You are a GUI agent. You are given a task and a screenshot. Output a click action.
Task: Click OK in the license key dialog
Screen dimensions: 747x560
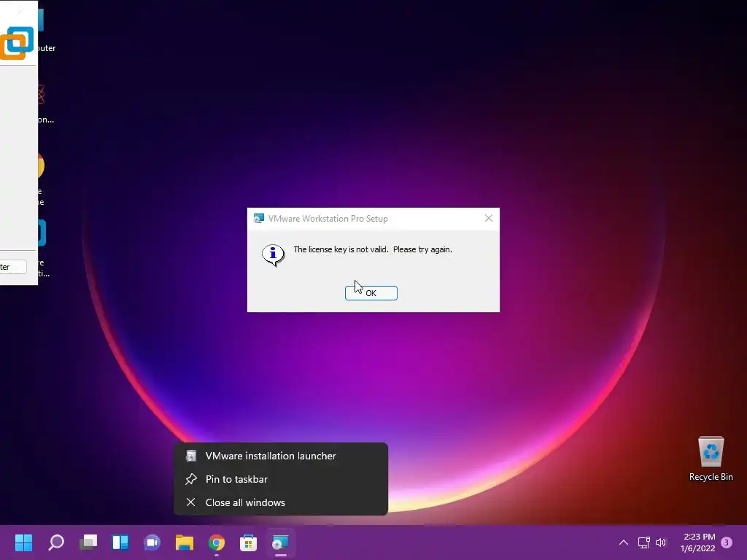371,293
